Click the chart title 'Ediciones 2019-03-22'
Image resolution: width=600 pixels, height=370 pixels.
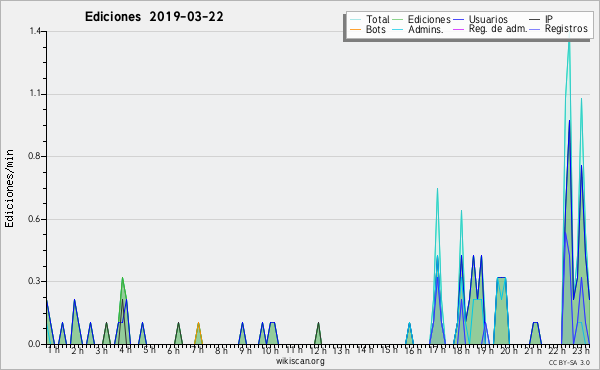154,17
